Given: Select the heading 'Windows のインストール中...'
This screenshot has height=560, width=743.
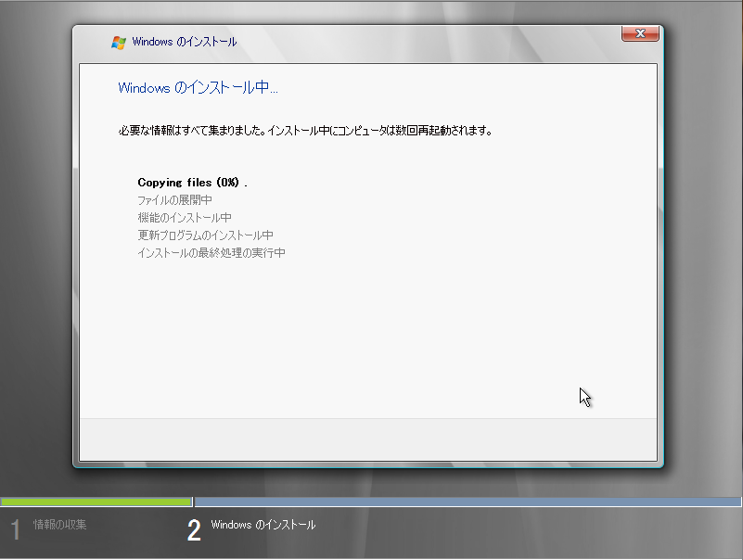Looking at the screenshot, I should point(198,88).
